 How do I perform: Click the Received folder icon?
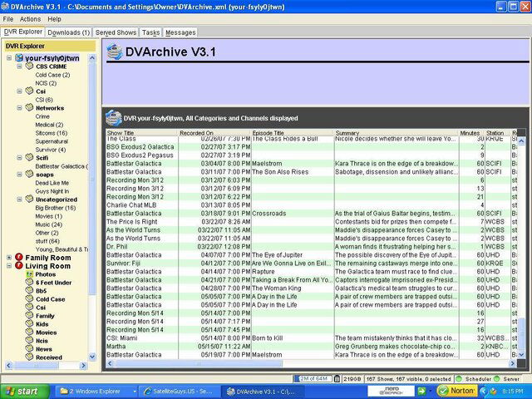[x=30, y=357]
